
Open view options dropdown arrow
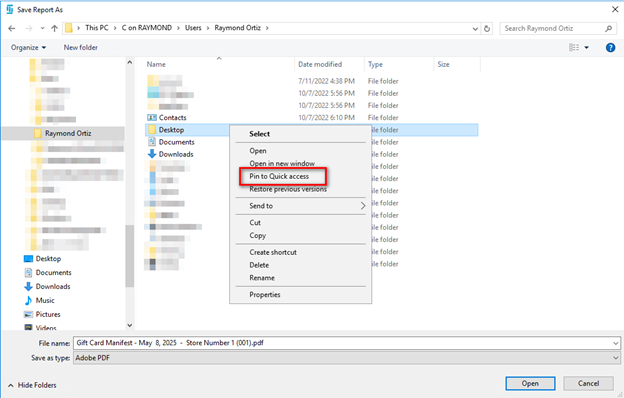pos(587,47)
